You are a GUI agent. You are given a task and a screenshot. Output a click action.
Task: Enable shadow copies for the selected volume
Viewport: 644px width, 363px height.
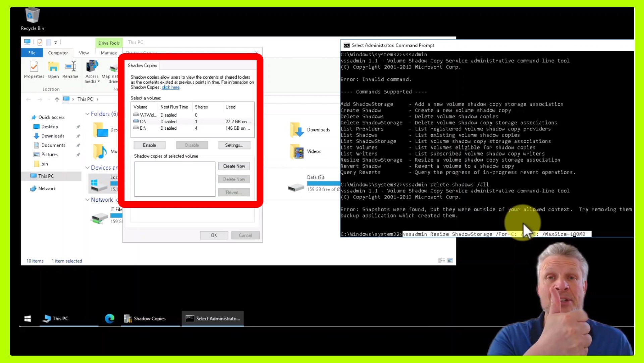pos(149,145)
